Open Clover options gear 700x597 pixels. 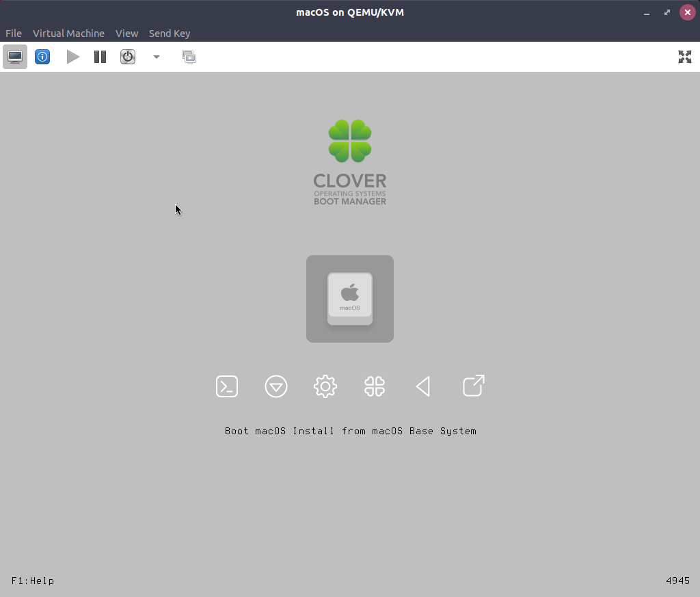[x=325, y=386]
